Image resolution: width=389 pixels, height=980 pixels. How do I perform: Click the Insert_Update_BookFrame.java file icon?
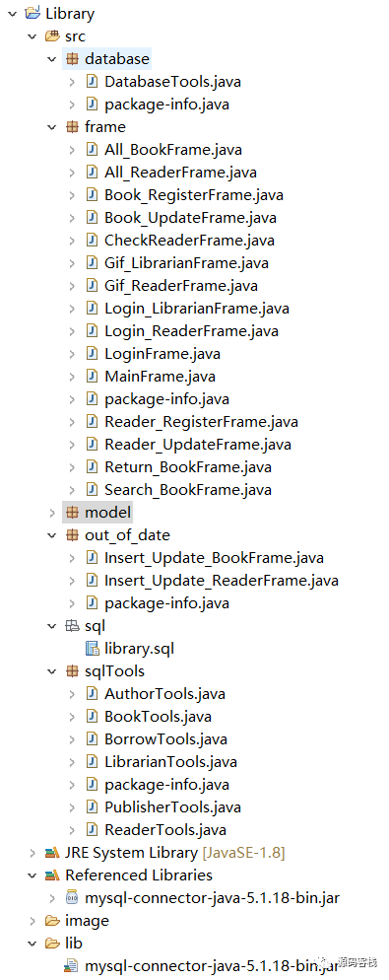(93, 557)
